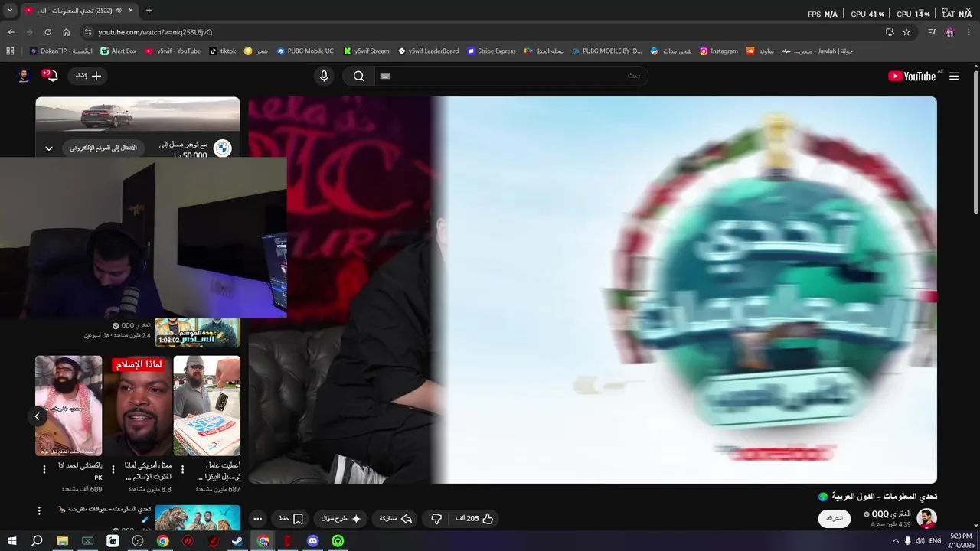Go to the YouTube home logo
Screen dimensions: 980x551
click(912, 76)
